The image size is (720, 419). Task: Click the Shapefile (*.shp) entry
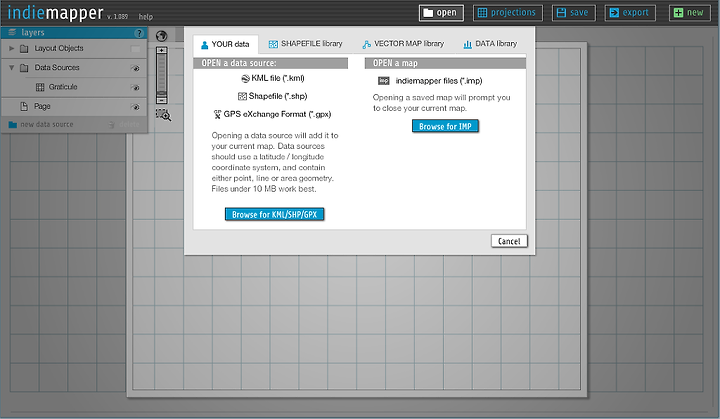tap(273, 96)
